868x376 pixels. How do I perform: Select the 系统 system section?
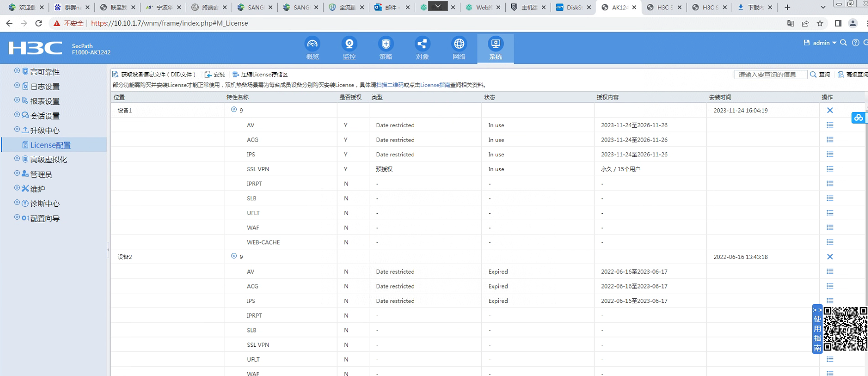tap(495, 48)
